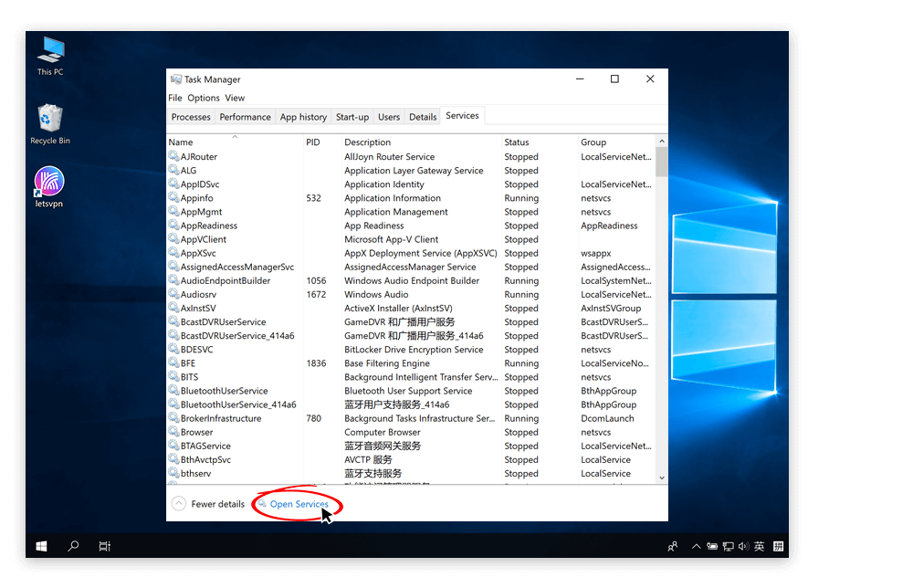
Task: Show hidden tray icons chevron
Action: click(x=696, y=547)
